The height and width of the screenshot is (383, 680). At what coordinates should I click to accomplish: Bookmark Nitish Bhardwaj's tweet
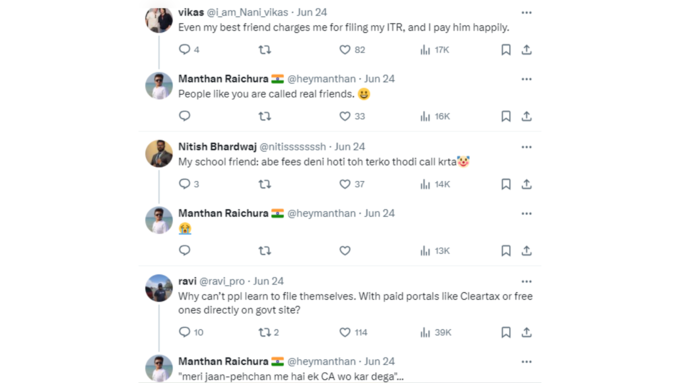click(x=506, y=184)
